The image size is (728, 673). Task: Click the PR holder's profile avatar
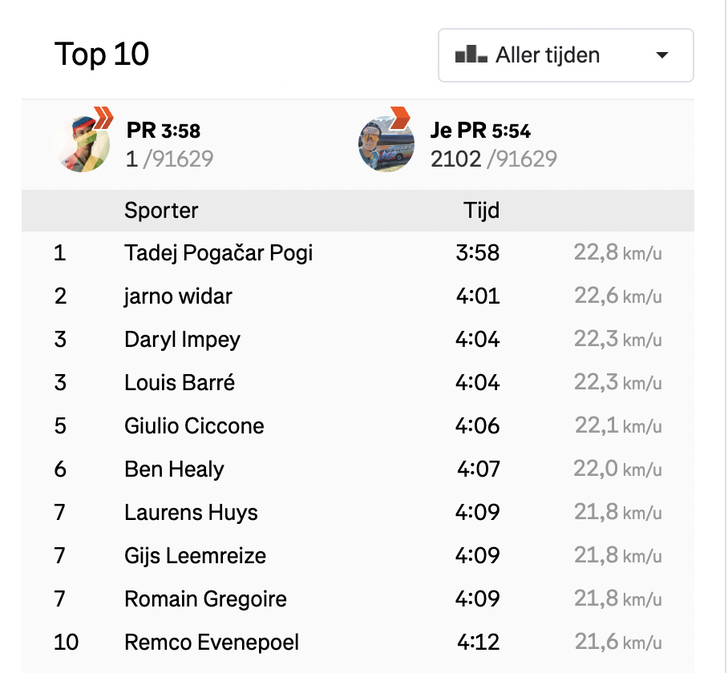(83, 143)
